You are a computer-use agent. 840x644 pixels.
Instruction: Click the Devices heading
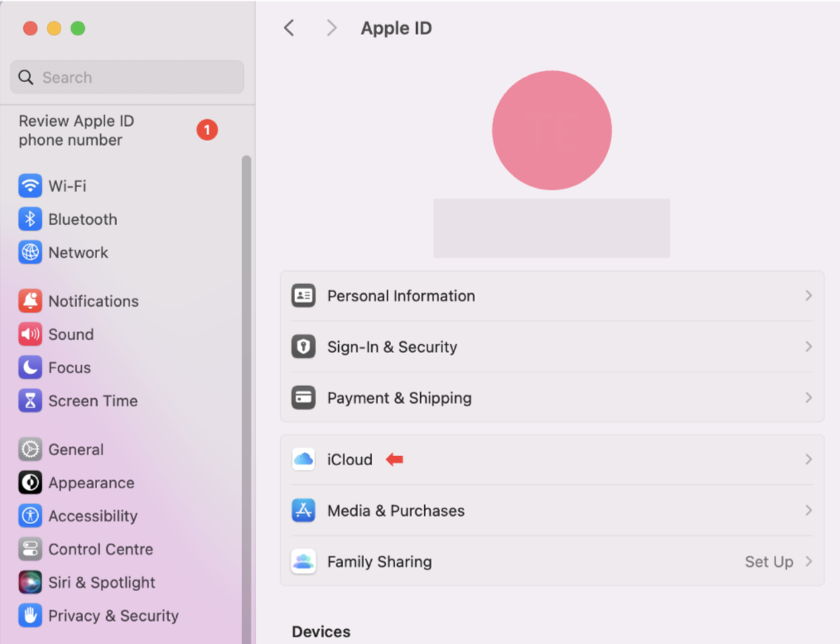click(321, 632)
